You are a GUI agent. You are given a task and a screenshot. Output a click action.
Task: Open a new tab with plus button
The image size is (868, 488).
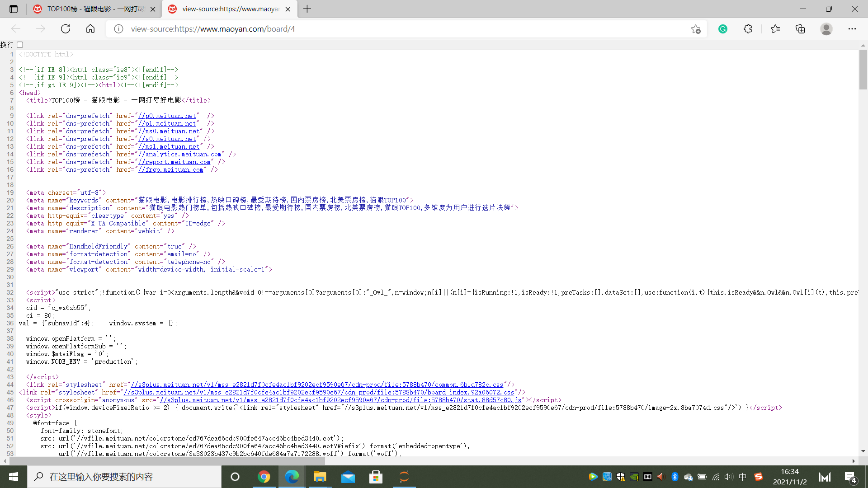click(x=307, y=9)
